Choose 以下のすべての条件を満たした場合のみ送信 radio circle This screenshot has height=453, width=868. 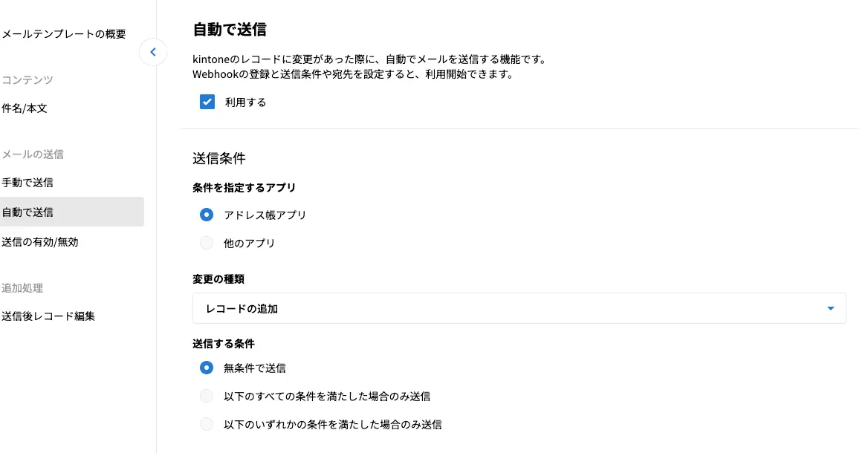click(x=207, y=396)
